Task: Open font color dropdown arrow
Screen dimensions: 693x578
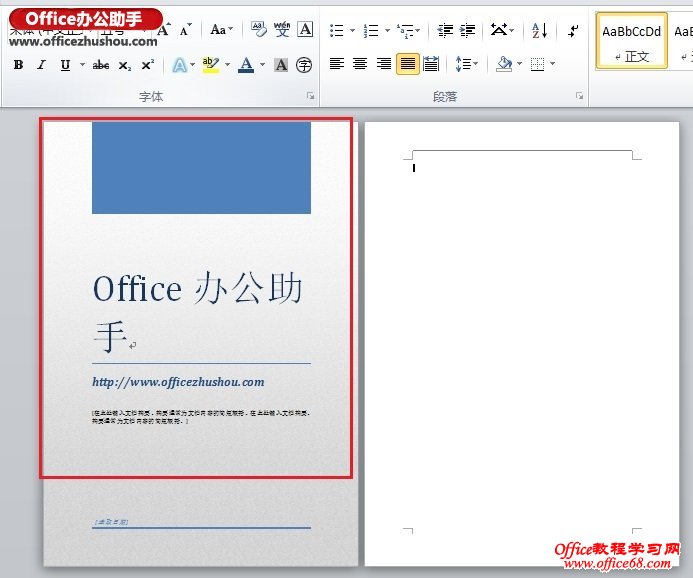Action: (x=263, y=65)
